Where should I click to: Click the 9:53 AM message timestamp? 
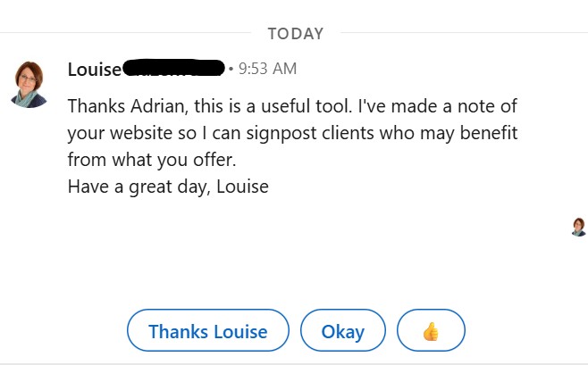coord(267,69)
